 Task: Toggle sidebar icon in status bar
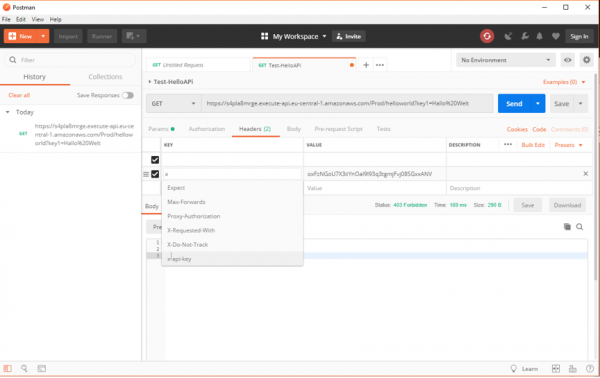(8, 368)
